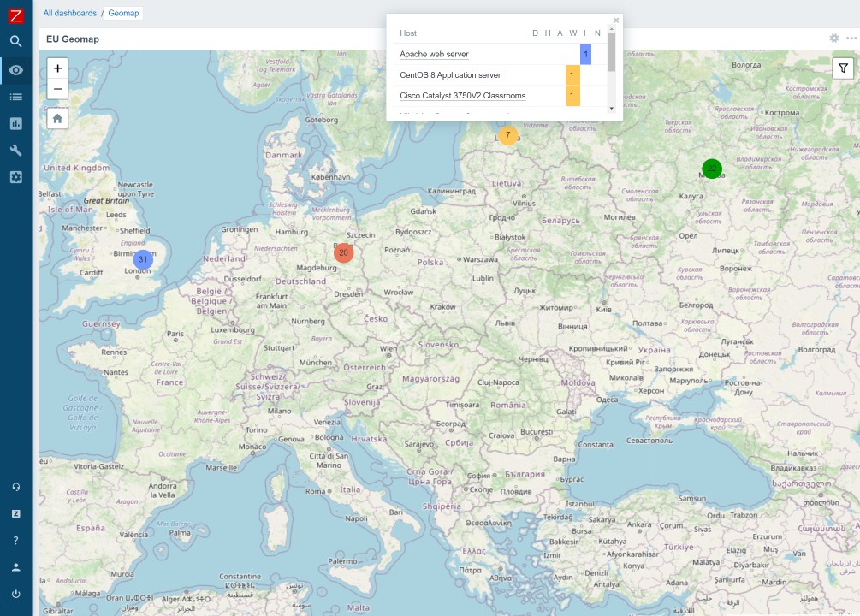Click the Zabbix logo icon
This screenshot has height=616, width=860.
(16, 15)
